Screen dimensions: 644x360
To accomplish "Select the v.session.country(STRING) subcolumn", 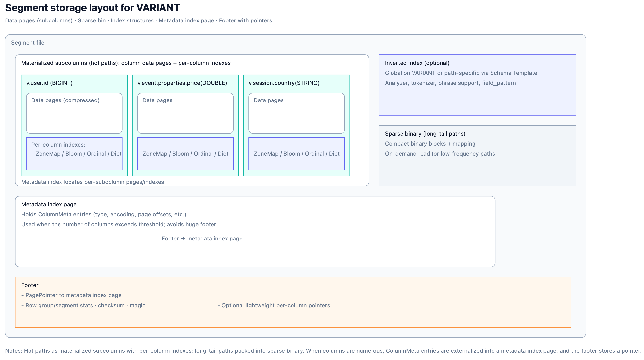I will click(x=296, y=125).
